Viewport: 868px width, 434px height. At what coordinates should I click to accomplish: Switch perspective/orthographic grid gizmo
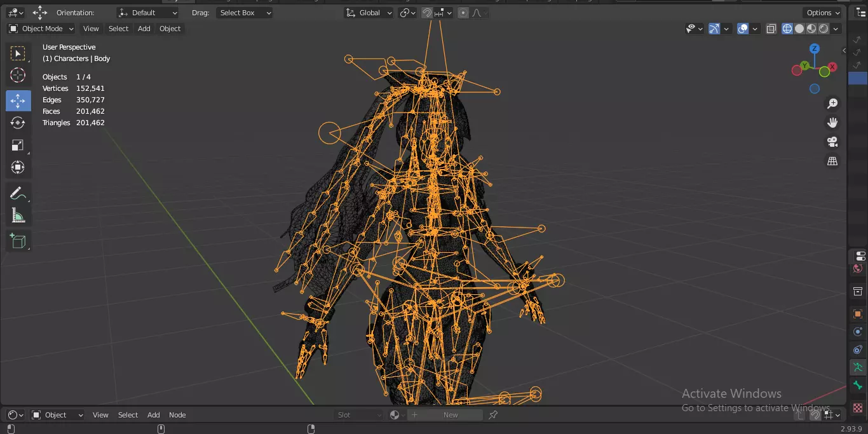click(832, 161)
